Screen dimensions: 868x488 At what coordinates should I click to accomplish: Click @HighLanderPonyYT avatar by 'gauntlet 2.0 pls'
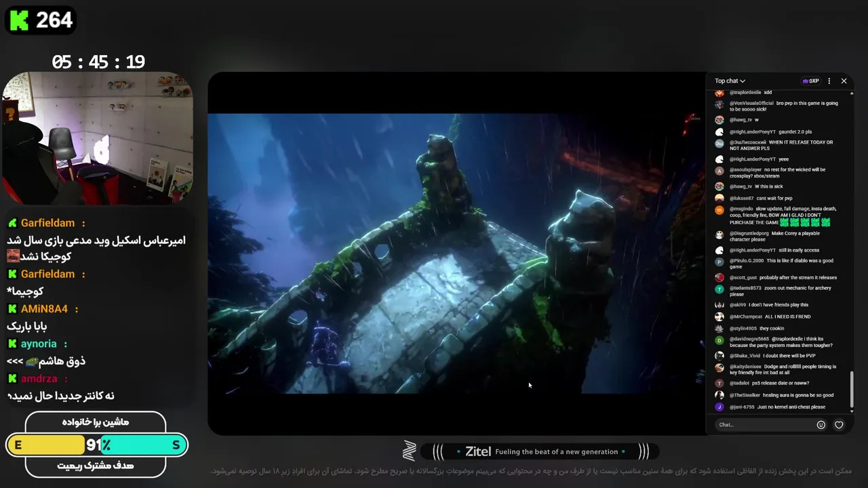719,132
